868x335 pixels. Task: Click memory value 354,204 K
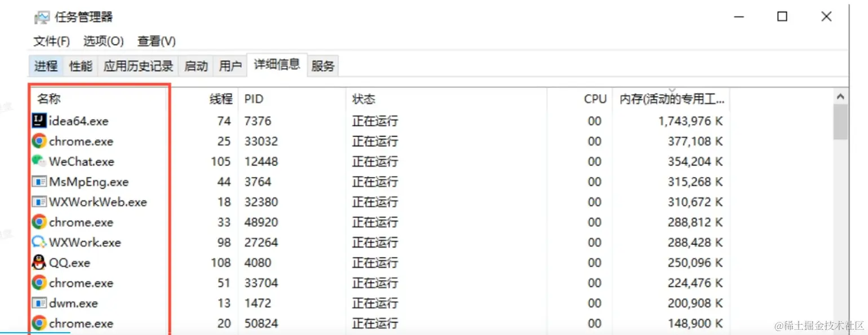[695, 161]
